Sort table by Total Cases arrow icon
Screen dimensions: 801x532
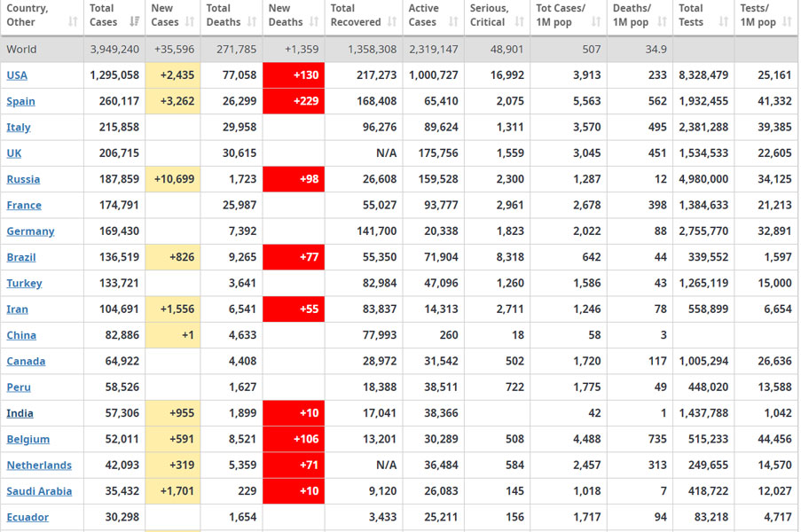(x=135, y=22)
